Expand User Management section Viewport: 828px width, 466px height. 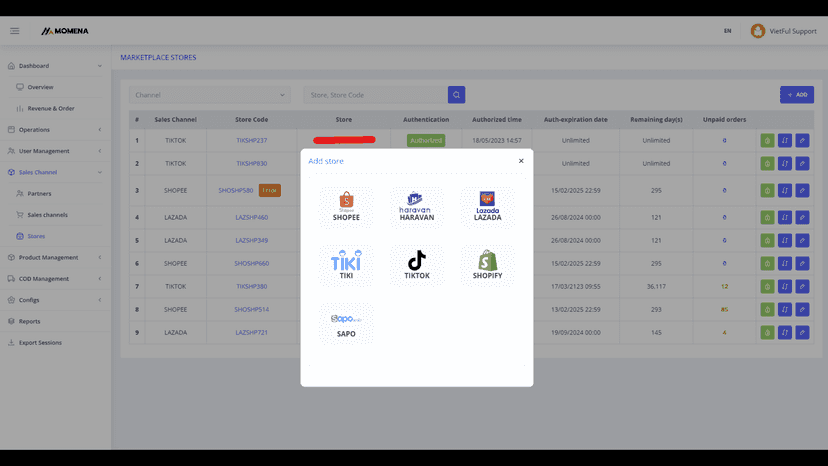55,151
